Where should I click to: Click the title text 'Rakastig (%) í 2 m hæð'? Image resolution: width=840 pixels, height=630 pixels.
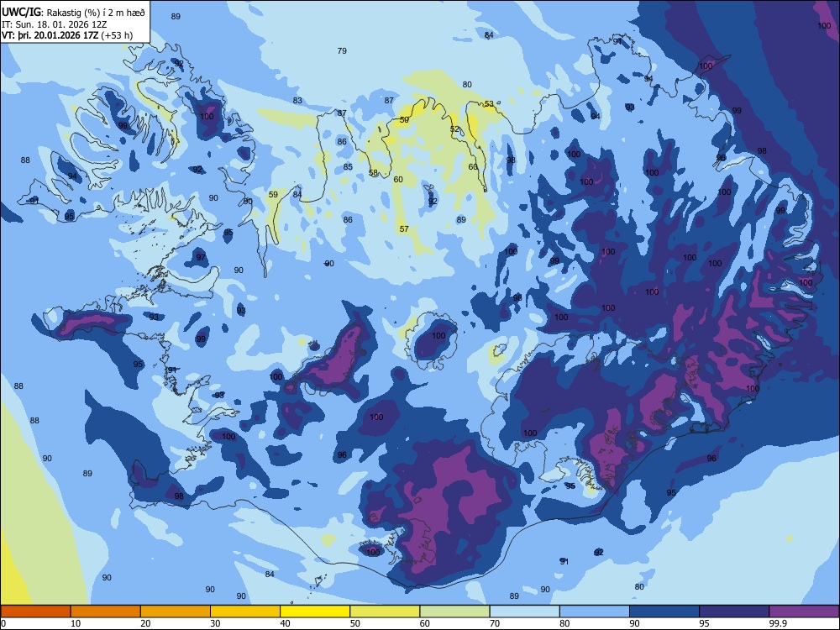(x=96, y=13)
